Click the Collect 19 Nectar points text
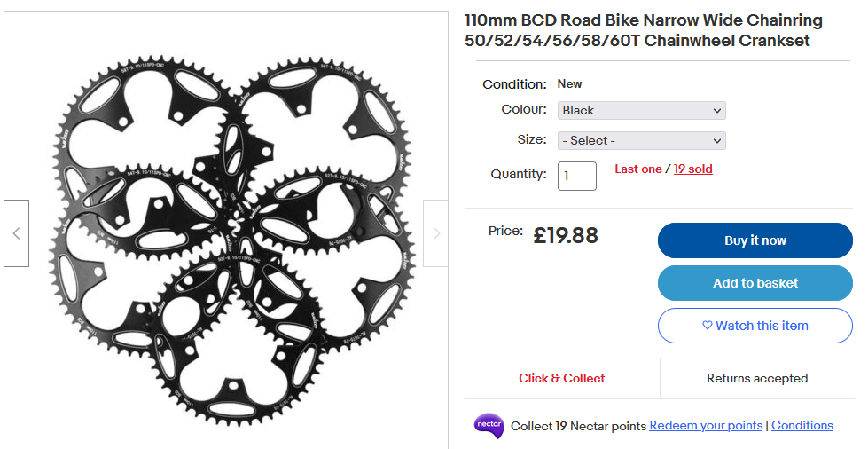Image resolution: width=868 pixels, height=449 pixels. pos(578,426)
